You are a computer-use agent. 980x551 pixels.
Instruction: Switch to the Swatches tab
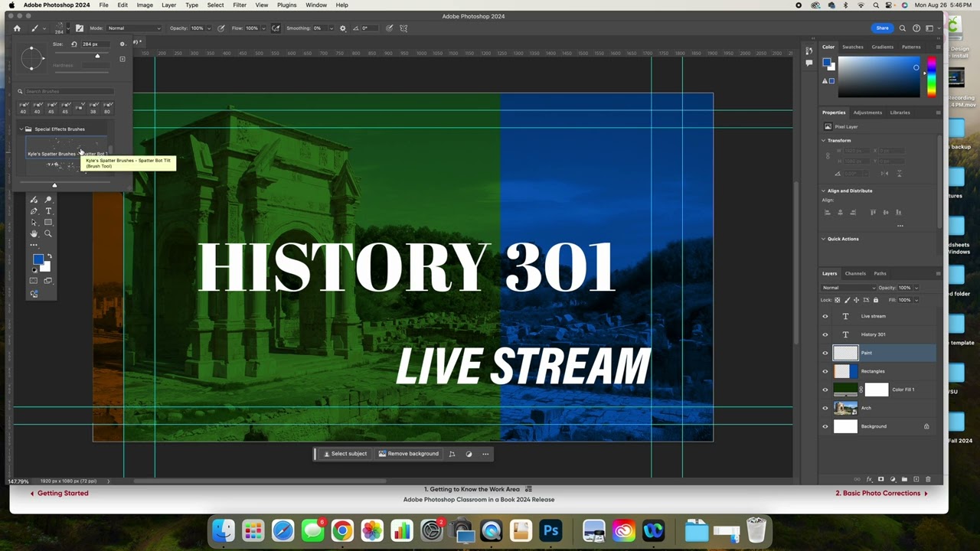click(853, 47)
